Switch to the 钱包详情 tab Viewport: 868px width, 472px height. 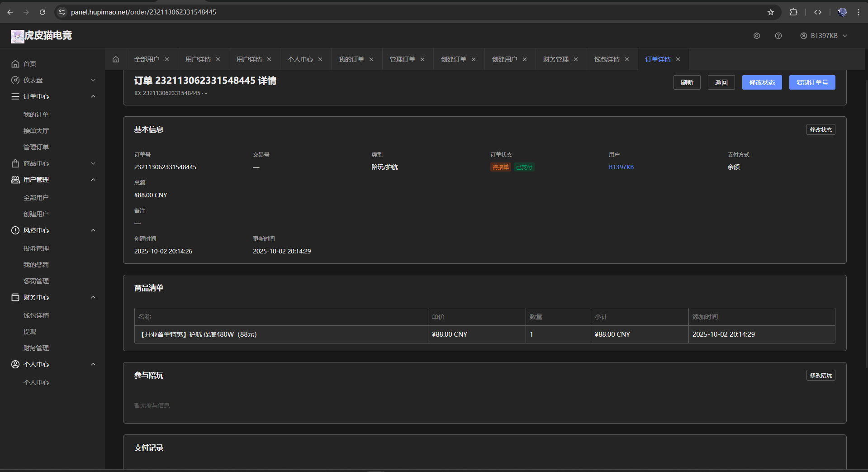607,59
